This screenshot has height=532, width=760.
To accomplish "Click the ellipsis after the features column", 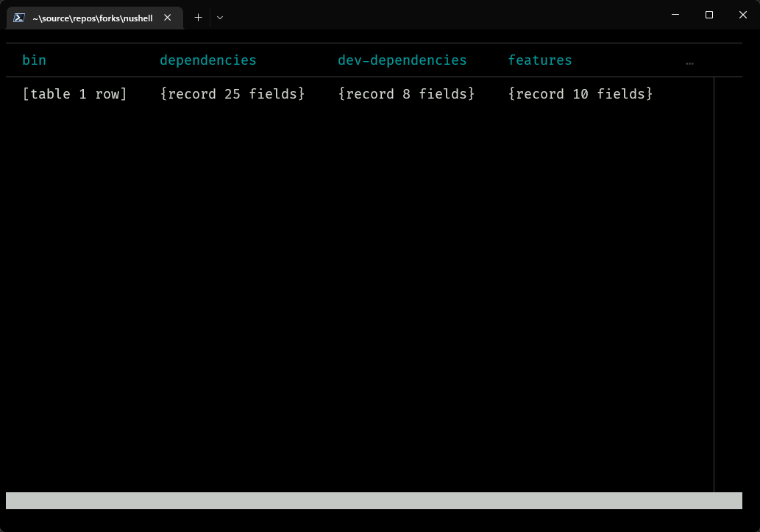I will [689, 63].
